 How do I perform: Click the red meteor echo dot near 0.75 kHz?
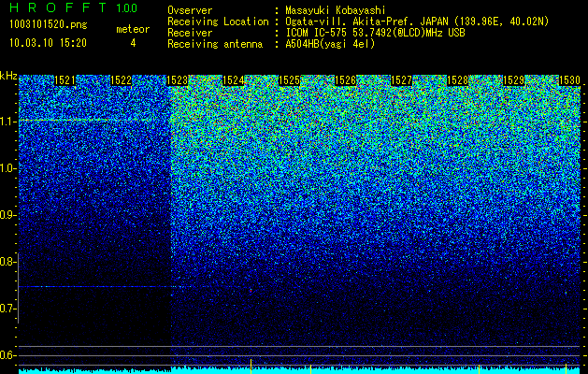point(251,290)
